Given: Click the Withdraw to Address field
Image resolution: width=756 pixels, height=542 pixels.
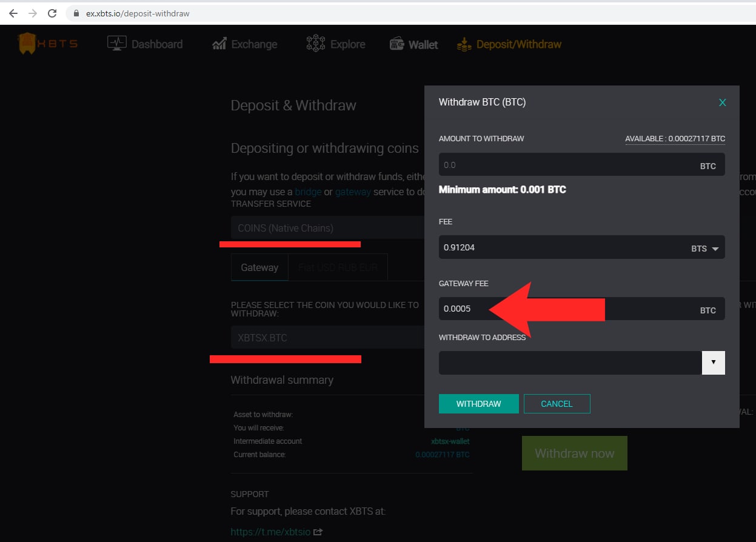Looking at the screenshot, I should [570, 363].
